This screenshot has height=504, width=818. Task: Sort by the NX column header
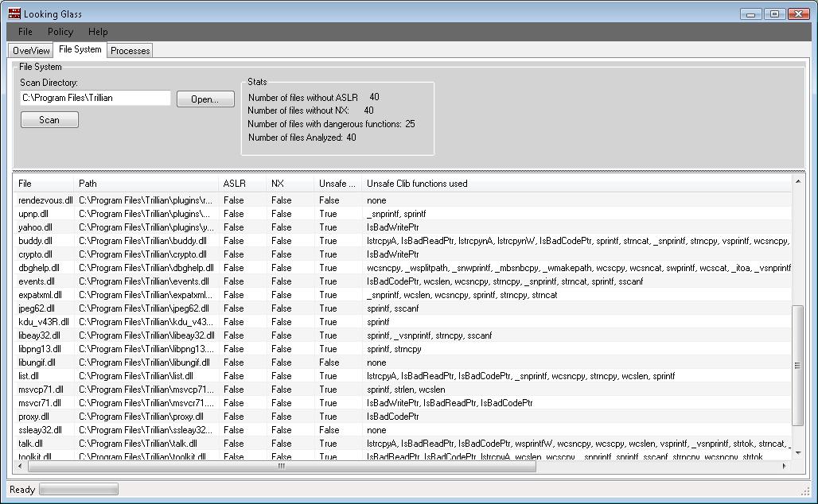[x=290, y=184]
